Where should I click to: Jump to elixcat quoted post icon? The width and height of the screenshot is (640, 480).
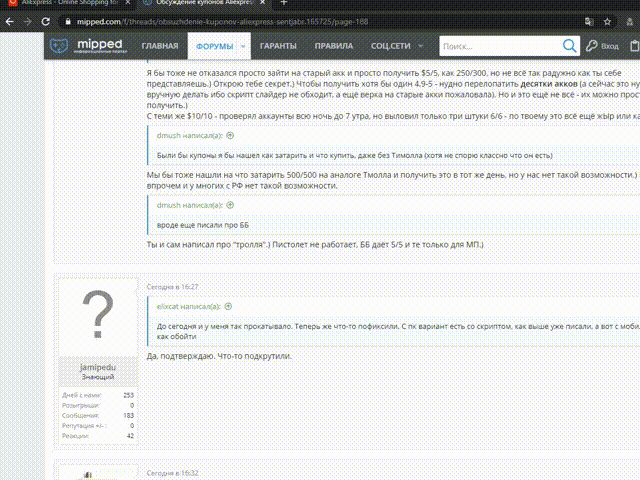click(228, 307)
